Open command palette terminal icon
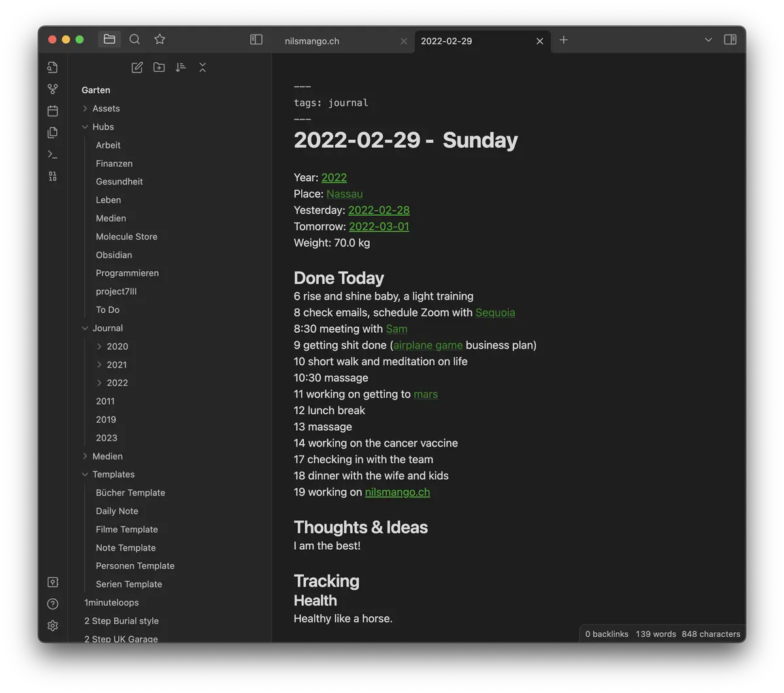784x693 pixels. coord(53,154)
